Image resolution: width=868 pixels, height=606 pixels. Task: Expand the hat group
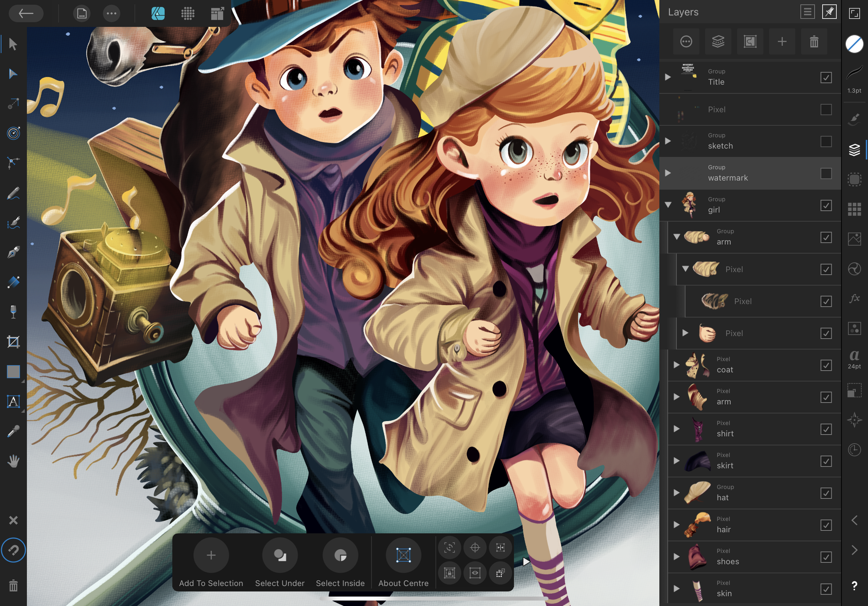point(677,493)
